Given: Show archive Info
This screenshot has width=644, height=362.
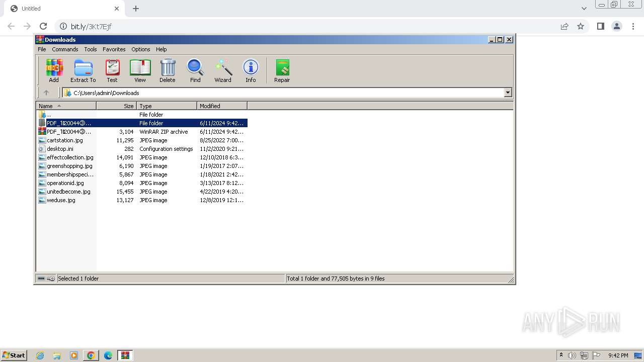Looking at the screenshot, I should pos(251,70).
